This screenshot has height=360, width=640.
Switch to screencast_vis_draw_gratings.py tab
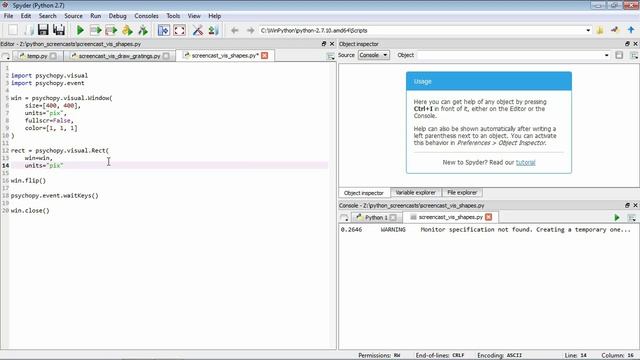click(x=119, y=56)
